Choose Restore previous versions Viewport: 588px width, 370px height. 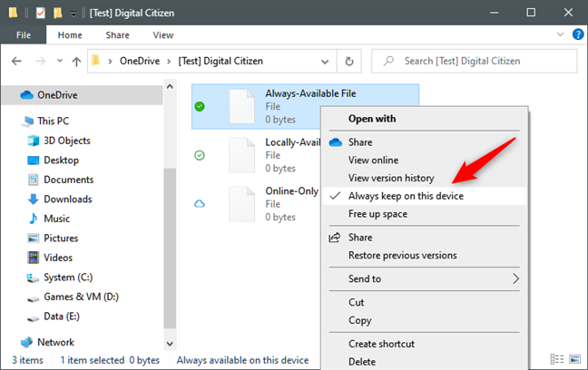[x=425, y=256]
